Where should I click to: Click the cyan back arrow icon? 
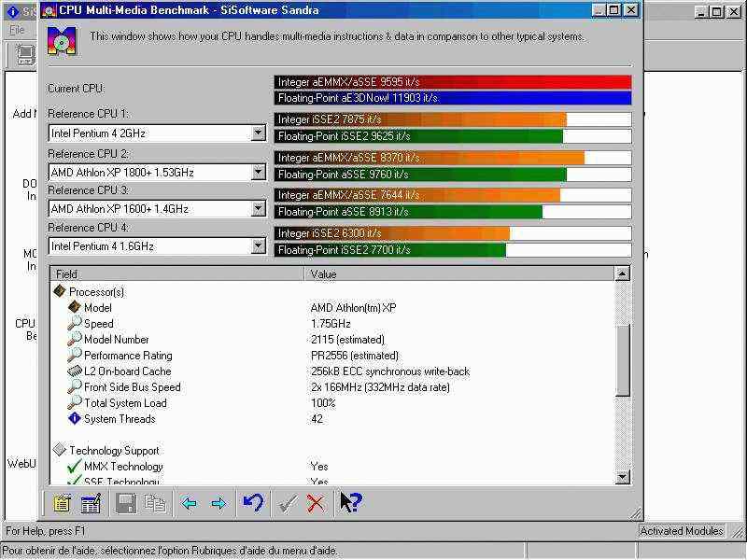190,503
